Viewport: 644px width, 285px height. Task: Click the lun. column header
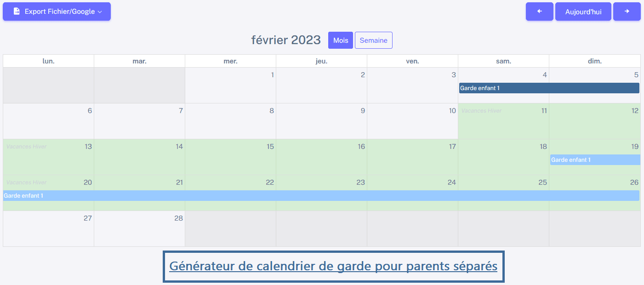coord(48,61)
